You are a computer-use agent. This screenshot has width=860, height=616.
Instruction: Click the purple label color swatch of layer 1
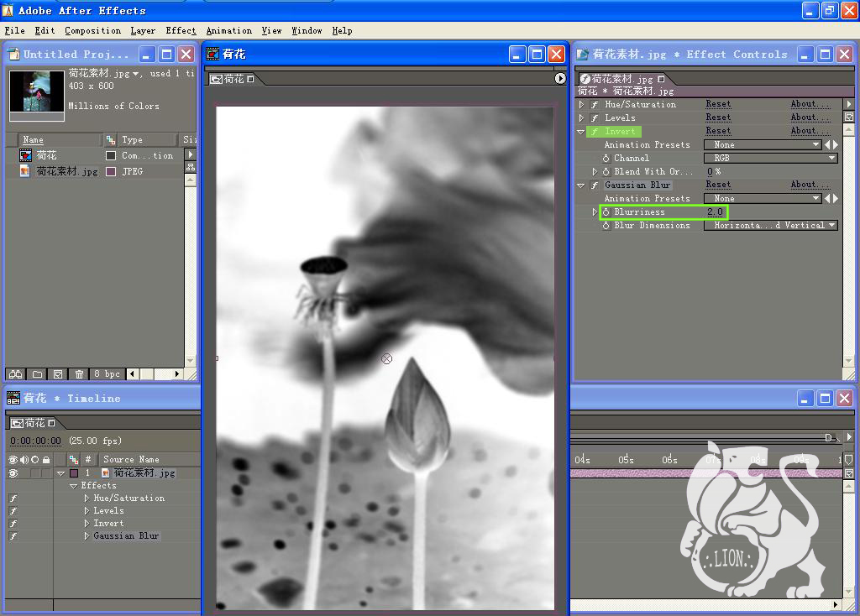click(74, 473)
